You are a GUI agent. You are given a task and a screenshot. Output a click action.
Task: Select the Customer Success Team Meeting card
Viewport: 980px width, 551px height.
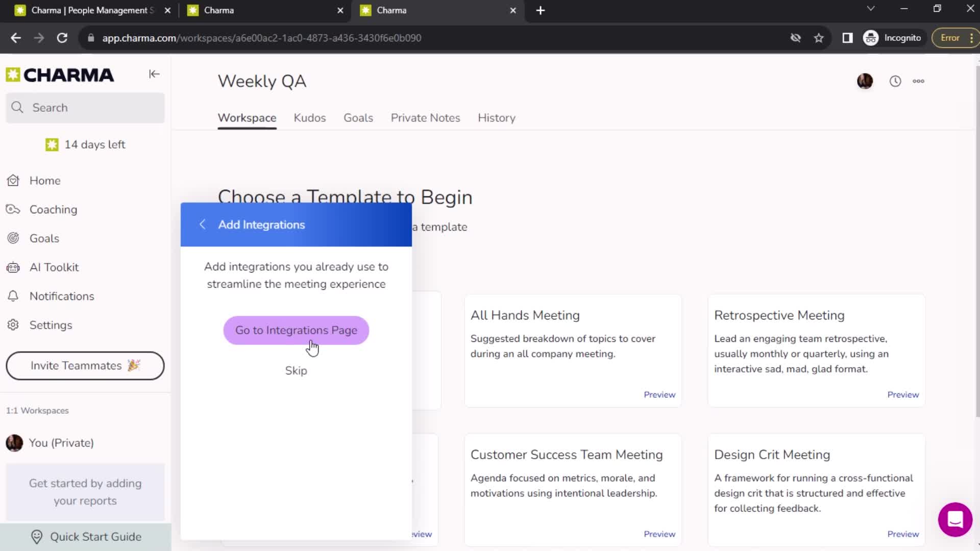point(573,490)
